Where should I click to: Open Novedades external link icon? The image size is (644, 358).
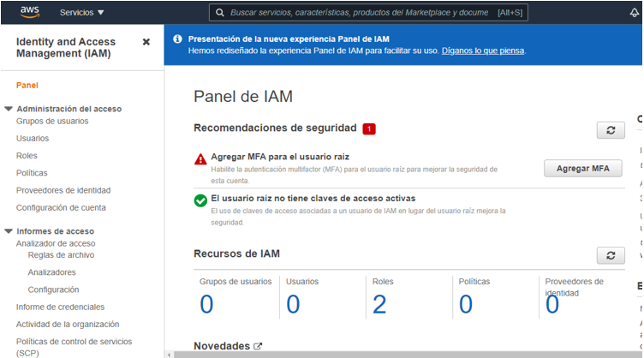(258, 346)
